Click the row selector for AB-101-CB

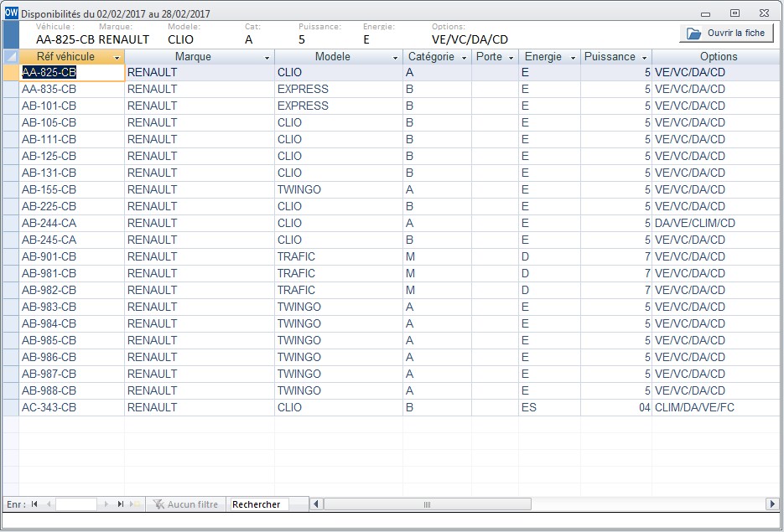point(11,106)
